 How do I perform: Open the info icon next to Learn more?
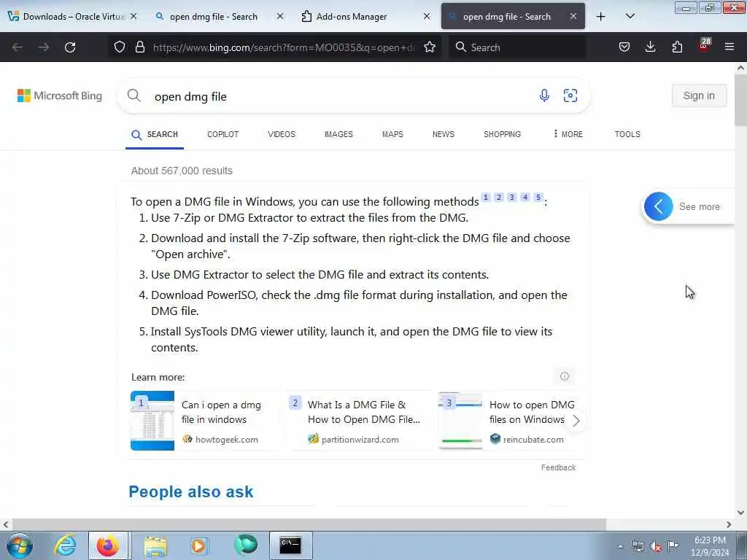[x=565, y=376]
